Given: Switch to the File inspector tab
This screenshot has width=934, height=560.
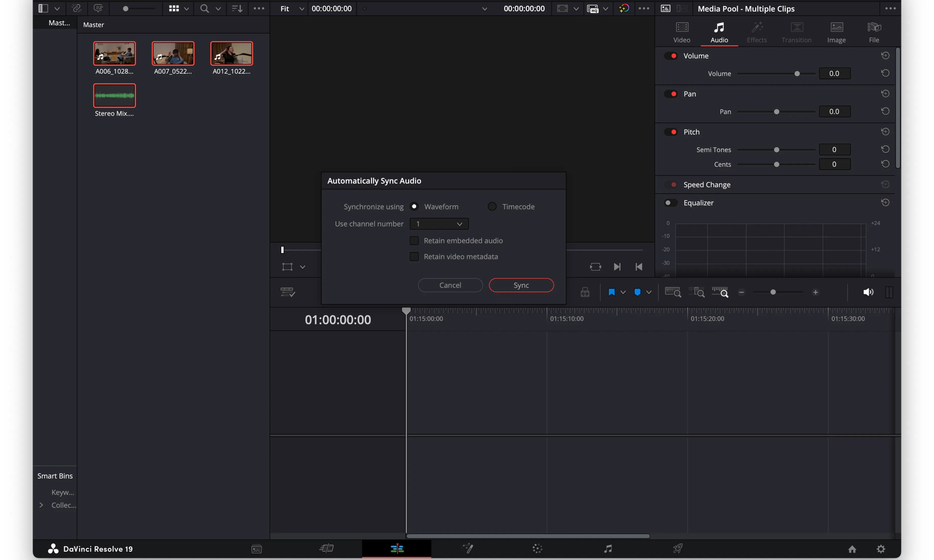Looking at the screenshot, I should click(x=874, y=32).
